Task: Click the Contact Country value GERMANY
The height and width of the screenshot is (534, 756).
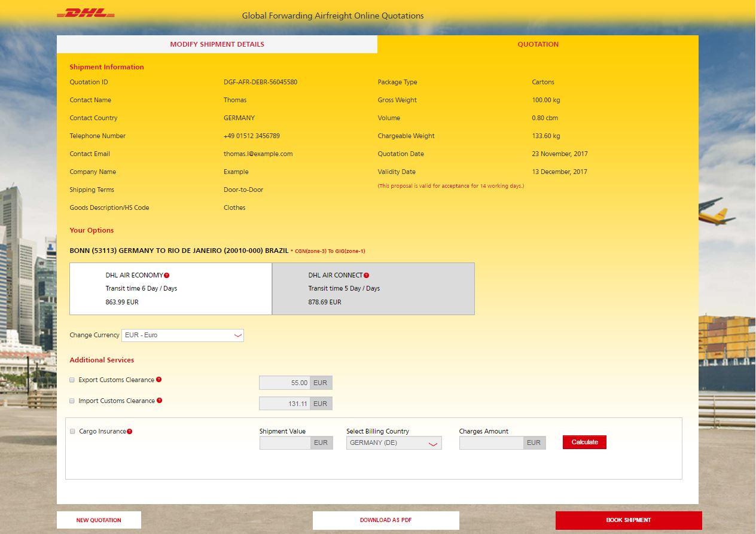Action: (239, 118)
